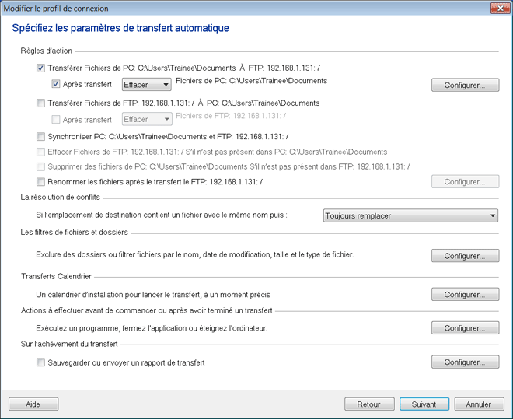Screen dimensions: 513x420
Task: Expand the Toujours remplacer conflict dropdown
Action: click(x=410, y=215)
